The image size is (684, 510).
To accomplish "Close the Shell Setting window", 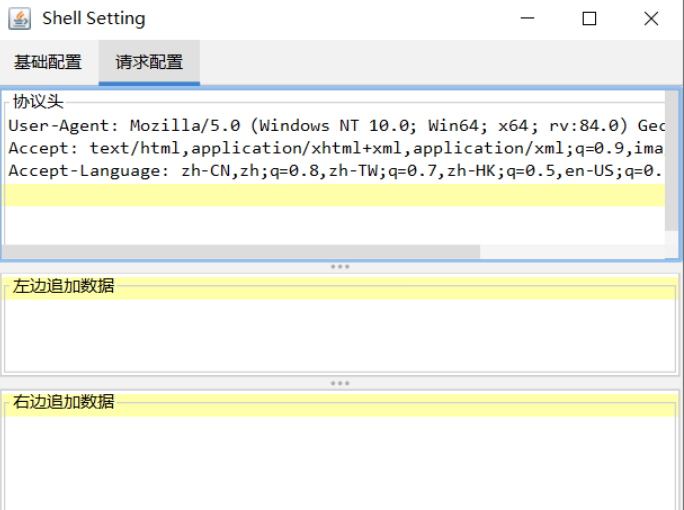I will click(x=651, y=18).
